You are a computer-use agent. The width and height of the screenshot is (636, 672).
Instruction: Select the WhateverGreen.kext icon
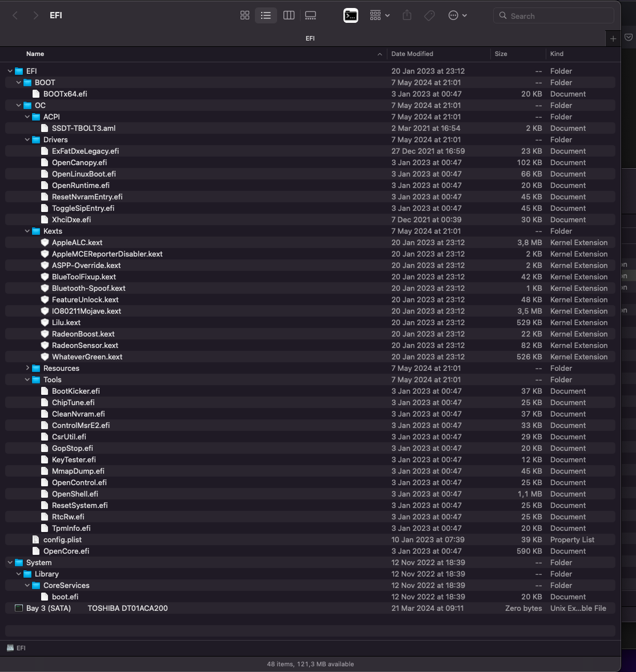click(x=45, y=357)
